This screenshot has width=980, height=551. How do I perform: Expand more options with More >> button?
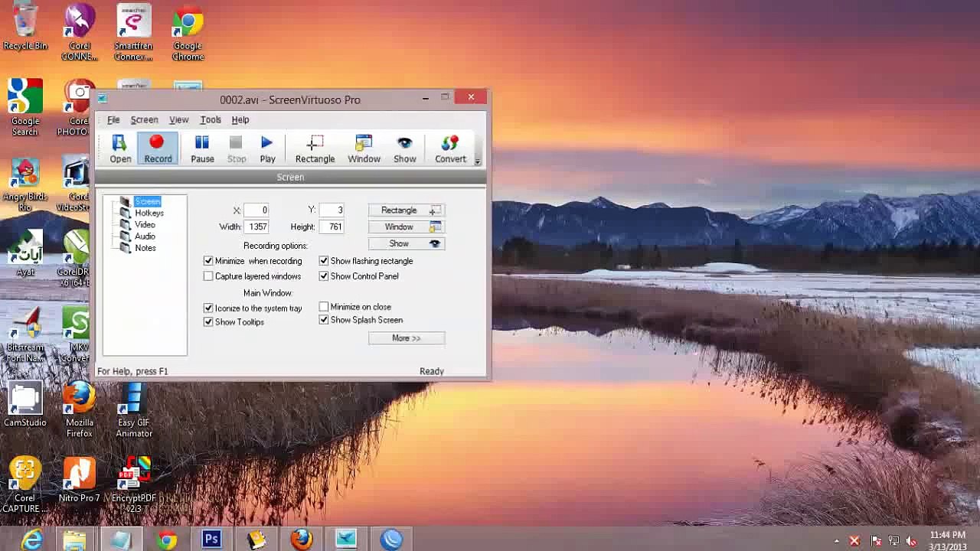click(406, 338)
